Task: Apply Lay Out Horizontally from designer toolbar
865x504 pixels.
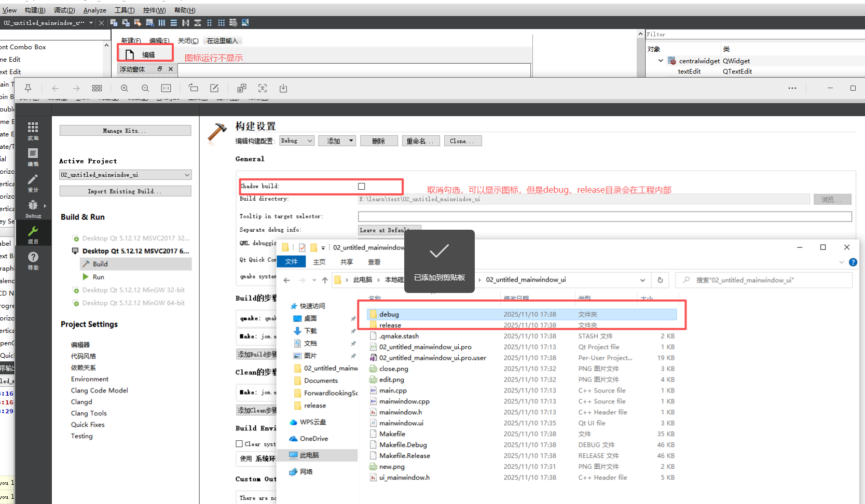Action: pyautogui.click(x=162, y=23)
